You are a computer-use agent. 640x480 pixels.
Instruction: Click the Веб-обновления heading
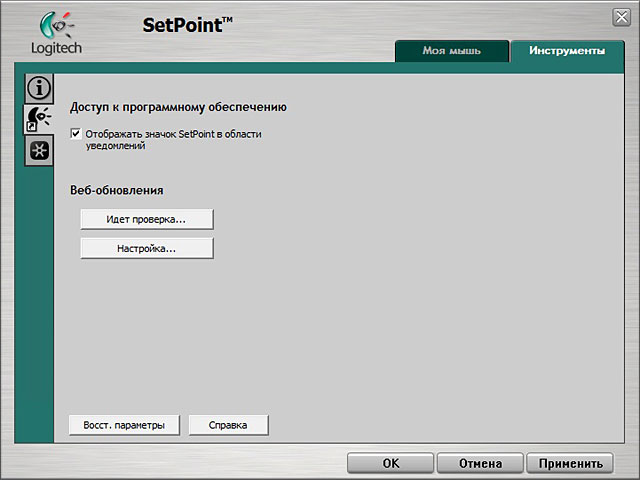(x=117, y=190)
